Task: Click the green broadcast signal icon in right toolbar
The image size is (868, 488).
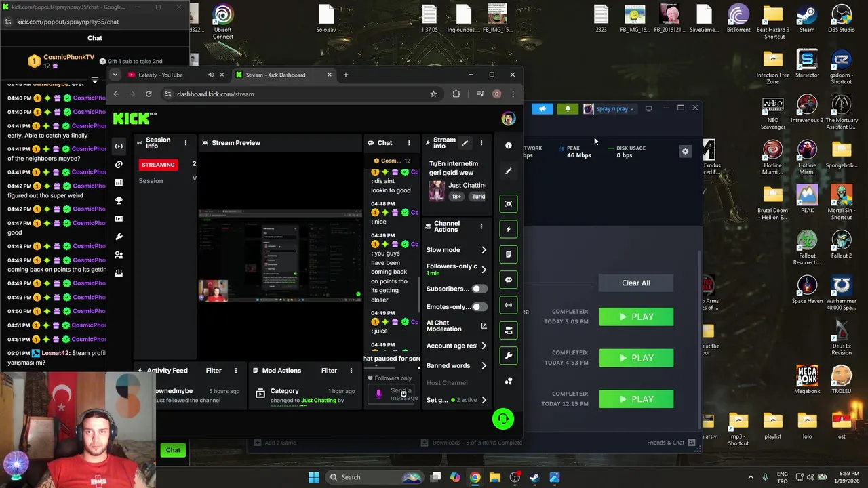Action: pyautogui.click(x=509, y=305)
